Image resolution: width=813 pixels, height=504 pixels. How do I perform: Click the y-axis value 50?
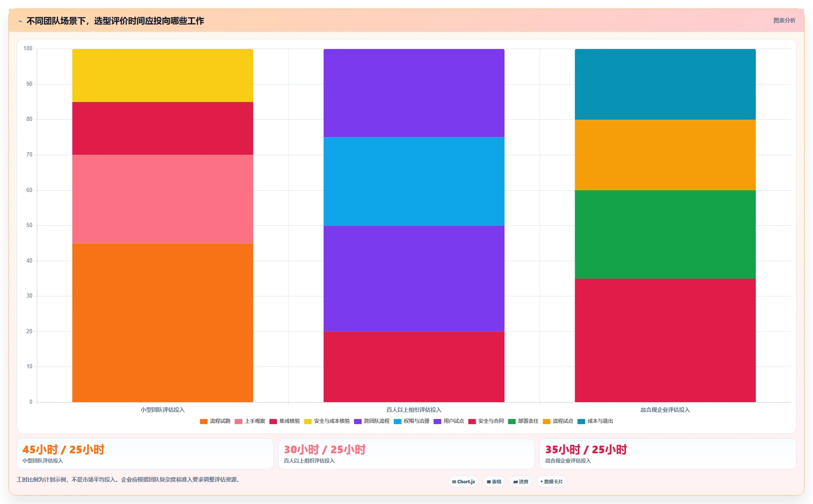coord(29,225)
